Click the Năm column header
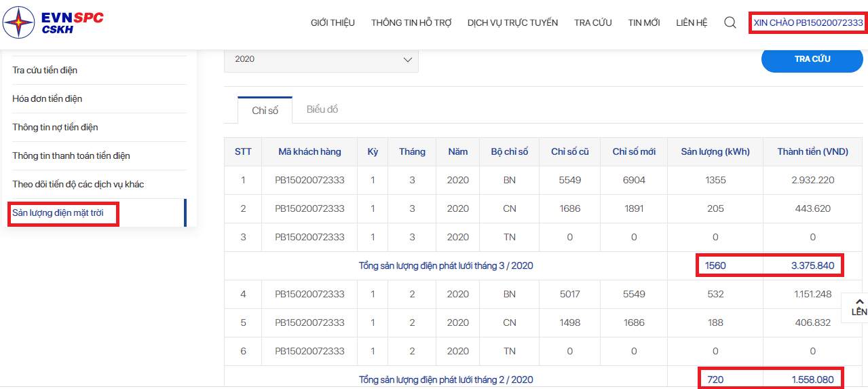 (458, 151)
